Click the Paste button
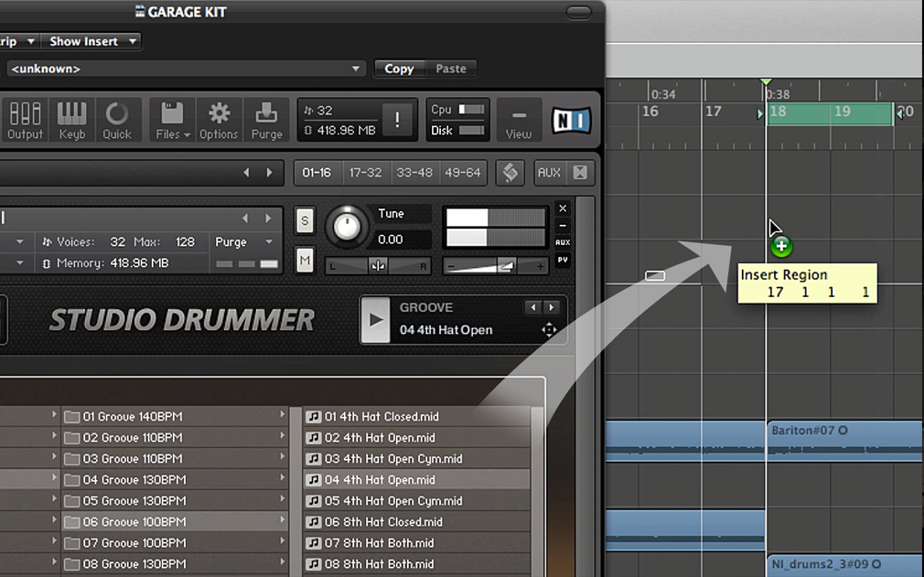Image resolution: width=924 pixels, height=577 pixels. (451, 69)
